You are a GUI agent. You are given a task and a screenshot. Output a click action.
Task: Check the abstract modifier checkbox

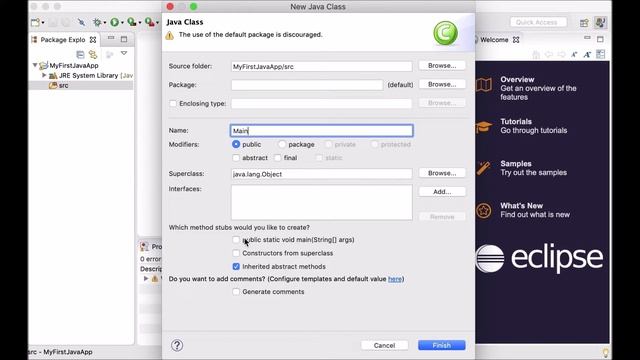coord(236,158)
